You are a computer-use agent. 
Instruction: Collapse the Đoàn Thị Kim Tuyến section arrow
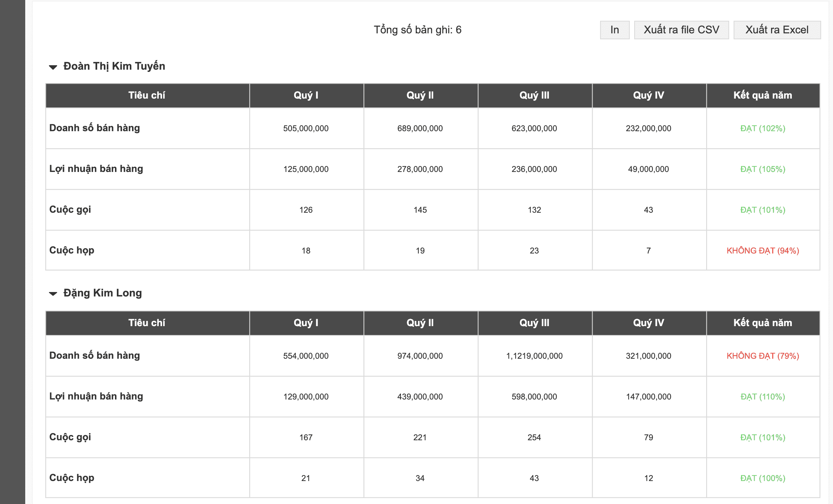point(53,67)
